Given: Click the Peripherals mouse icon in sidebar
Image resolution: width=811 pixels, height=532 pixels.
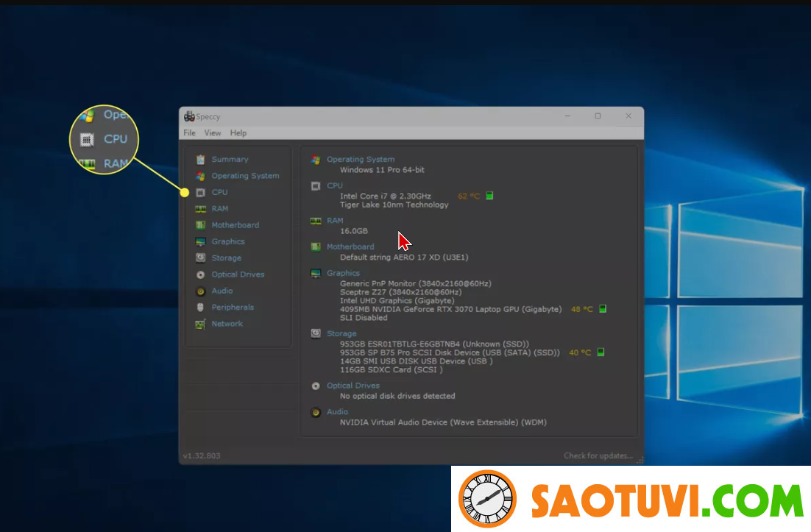Looking at the screenshot, I should [201, 307].
